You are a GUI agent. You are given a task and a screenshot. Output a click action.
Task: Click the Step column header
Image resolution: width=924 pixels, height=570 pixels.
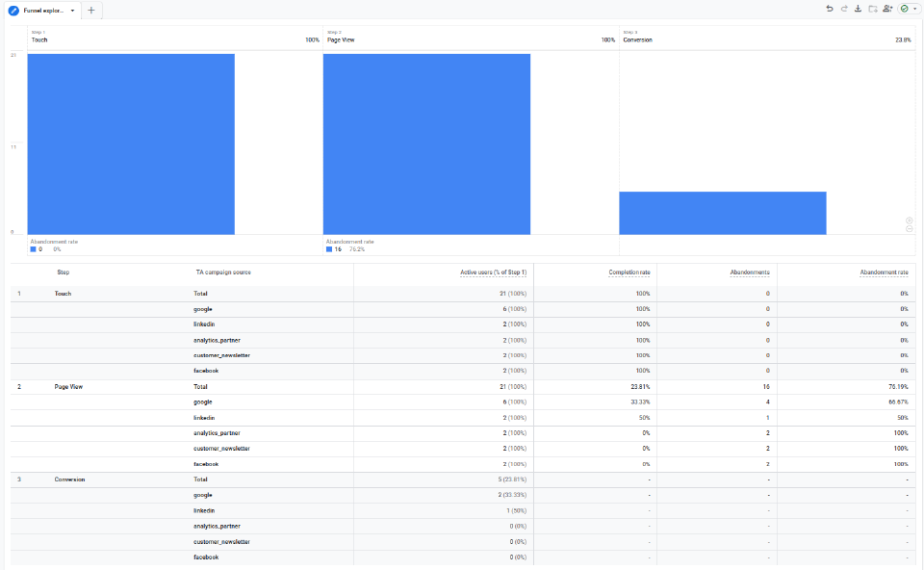click(64, 272)
